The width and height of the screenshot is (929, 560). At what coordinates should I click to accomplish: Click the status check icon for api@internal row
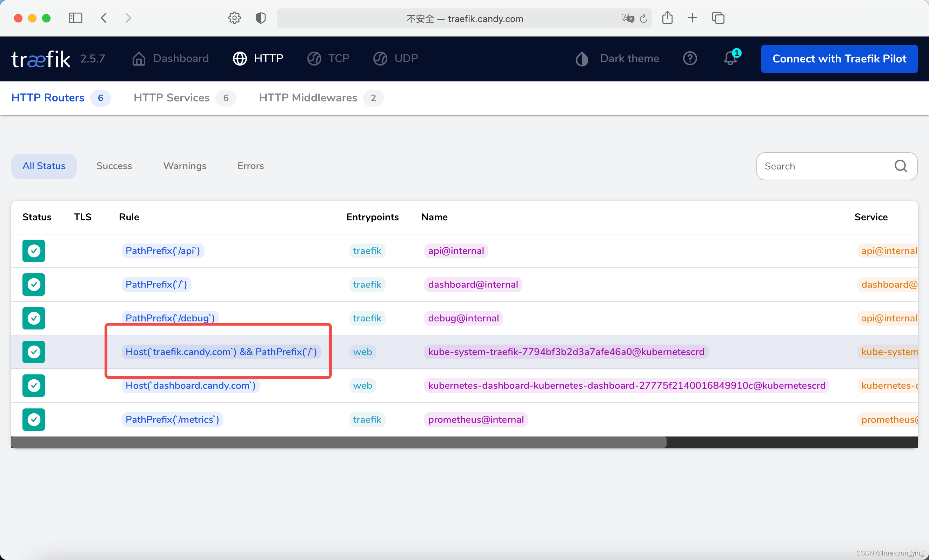point(34,251)
